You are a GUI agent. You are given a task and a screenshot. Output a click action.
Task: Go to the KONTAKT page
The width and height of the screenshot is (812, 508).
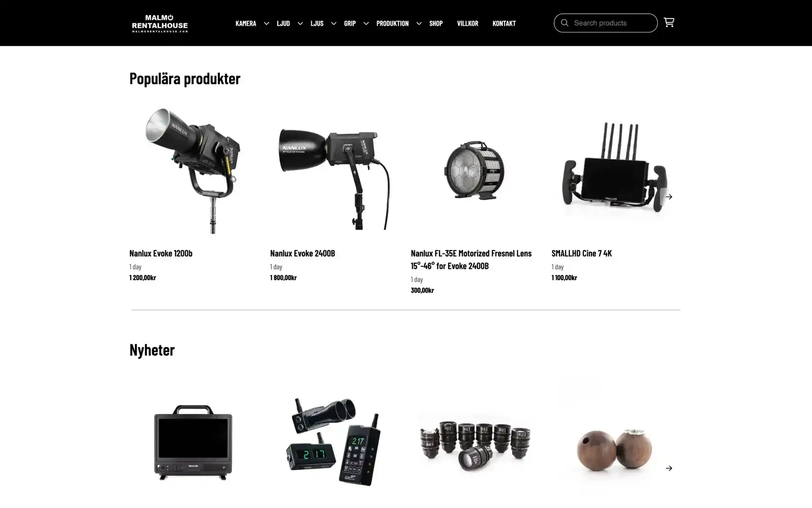[x=504, y=23]
